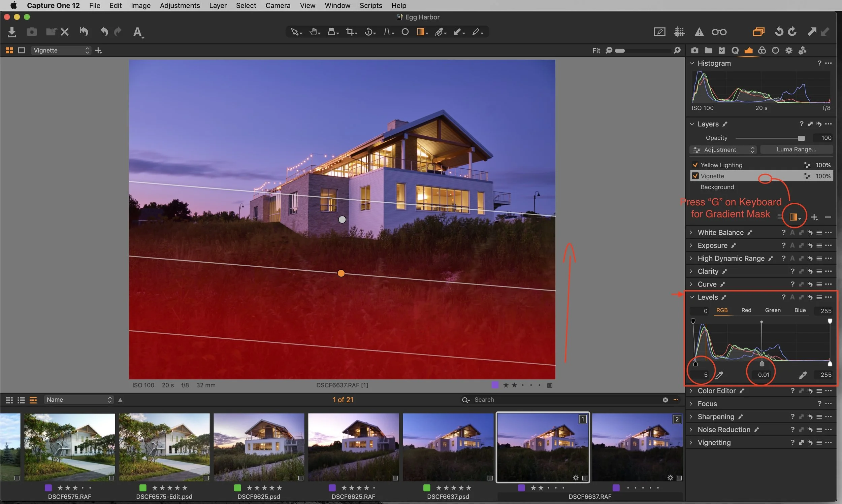Open the Output gear tool tab
The image size is (842, 504).
coord(789,50)
